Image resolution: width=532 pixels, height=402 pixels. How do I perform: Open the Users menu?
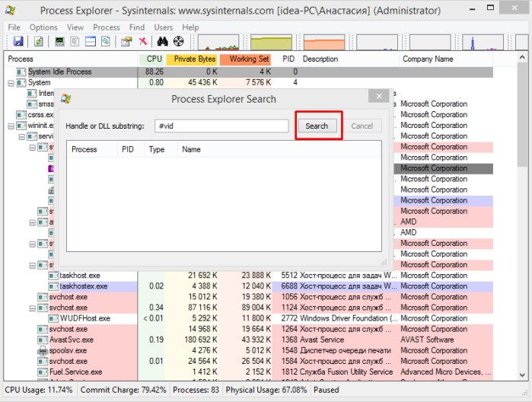pyautogui.click(x=164, y=27)
